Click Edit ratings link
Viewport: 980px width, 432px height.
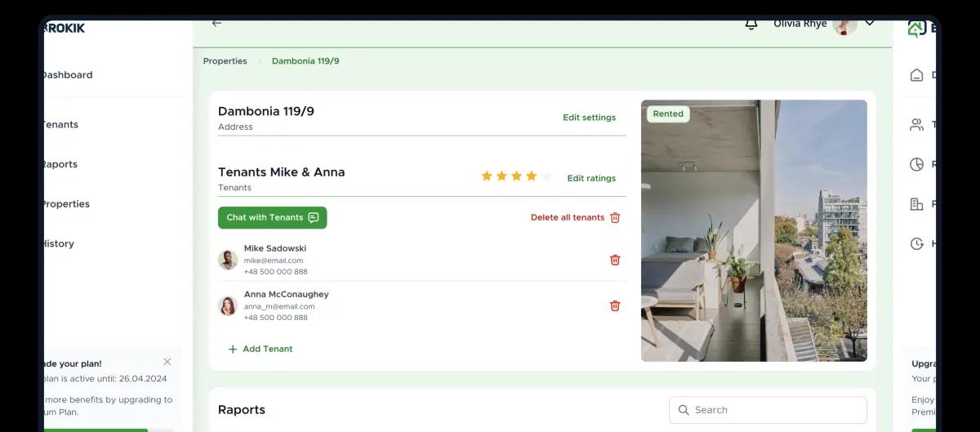pos(591,178)
